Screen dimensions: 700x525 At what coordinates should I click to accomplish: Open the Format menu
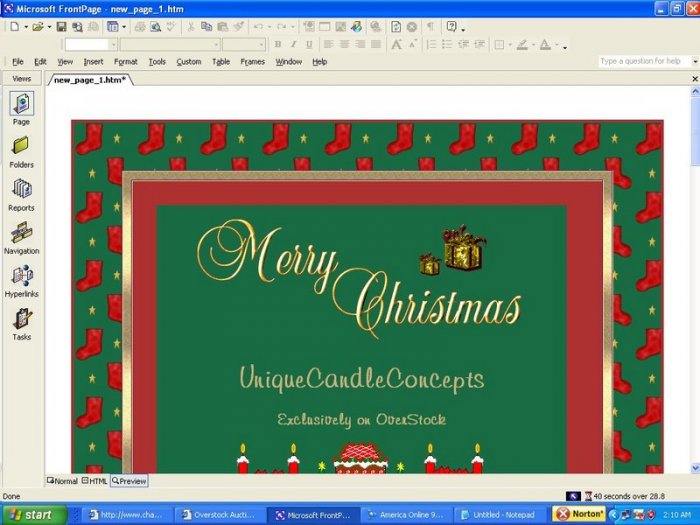[x=125, y=62]
